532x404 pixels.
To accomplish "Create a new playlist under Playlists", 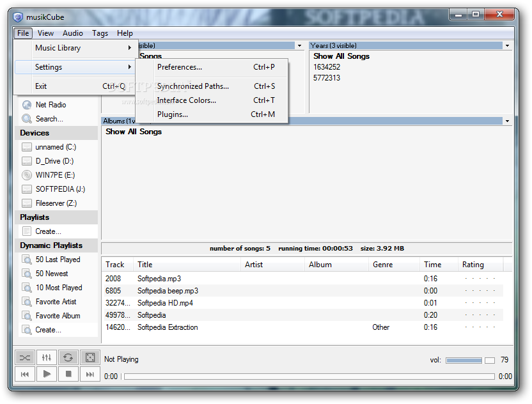I will coord(48,231).
